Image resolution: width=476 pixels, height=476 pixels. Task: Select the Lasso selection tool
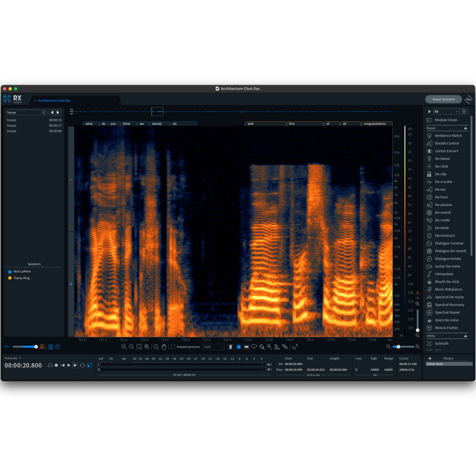pyautogui.click(x=254, y=347)
